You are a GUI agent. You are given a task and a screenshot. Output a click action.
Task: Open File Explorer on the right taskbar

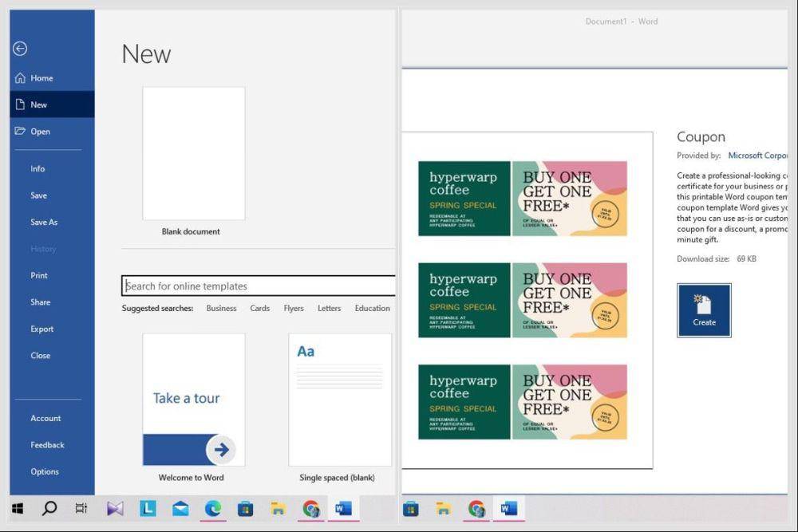click(x=443, y=508)
